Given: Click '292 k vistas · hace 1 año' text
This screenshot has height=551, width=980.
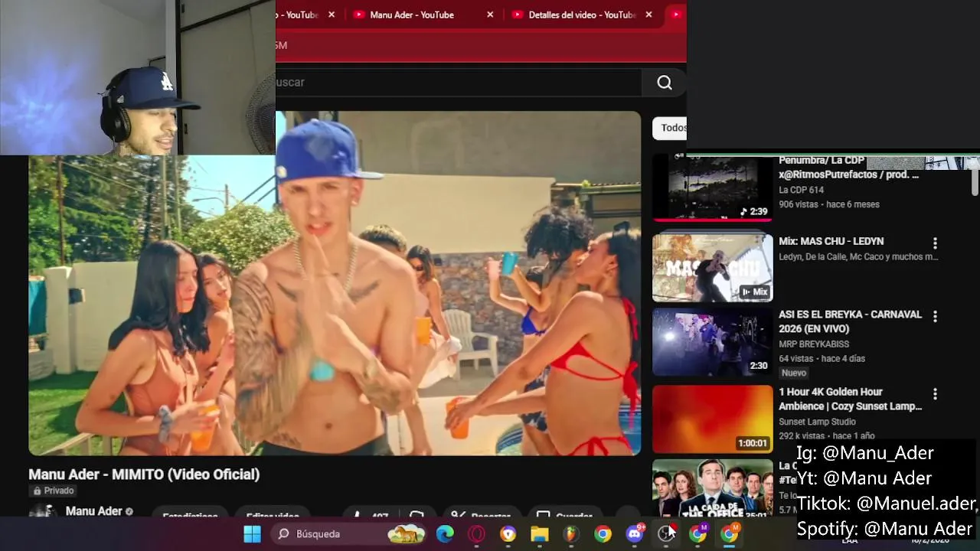Looking at the screenshot, I should (x=826, y=436).
